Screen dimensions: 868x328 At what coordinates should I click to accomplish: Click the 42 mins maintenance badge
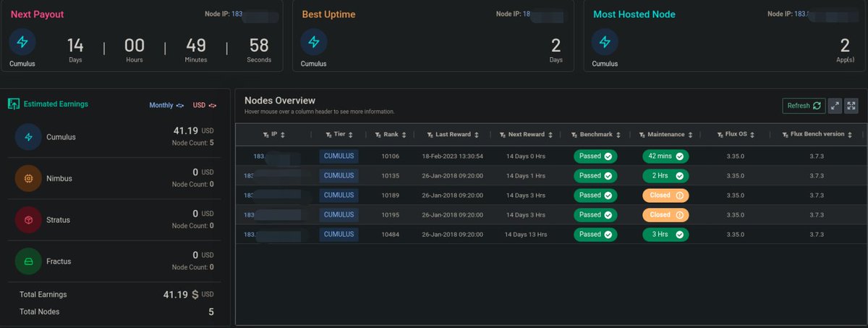tap(665, 156)
